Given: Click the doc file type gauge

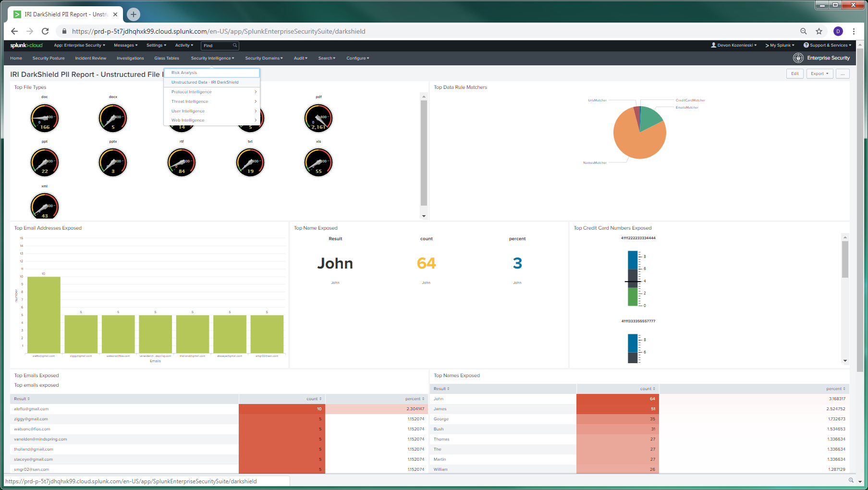Looking at the screenshot, I should 45,118.
